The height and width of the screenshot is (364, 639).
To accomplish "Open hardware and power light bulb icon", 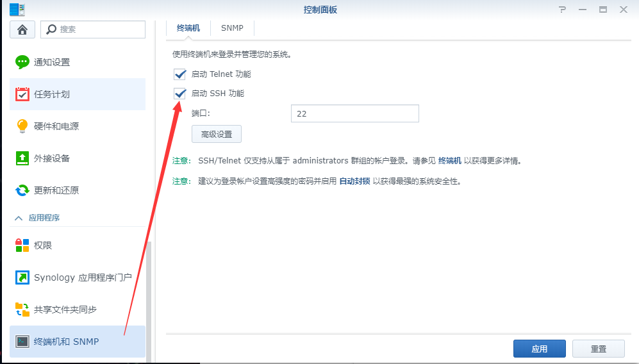I will pos(22,126).
